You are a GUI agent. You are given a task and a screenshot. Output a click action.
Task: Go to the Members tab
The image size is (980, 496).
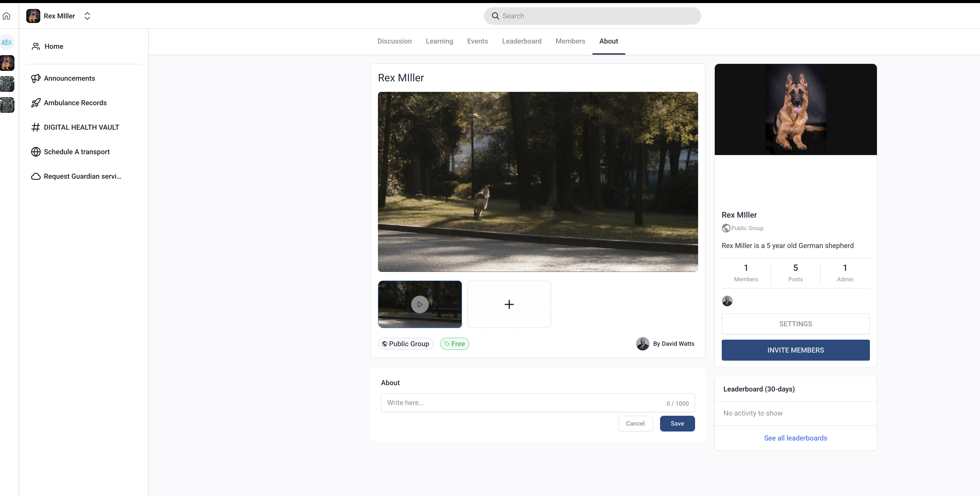click(570, 41)
